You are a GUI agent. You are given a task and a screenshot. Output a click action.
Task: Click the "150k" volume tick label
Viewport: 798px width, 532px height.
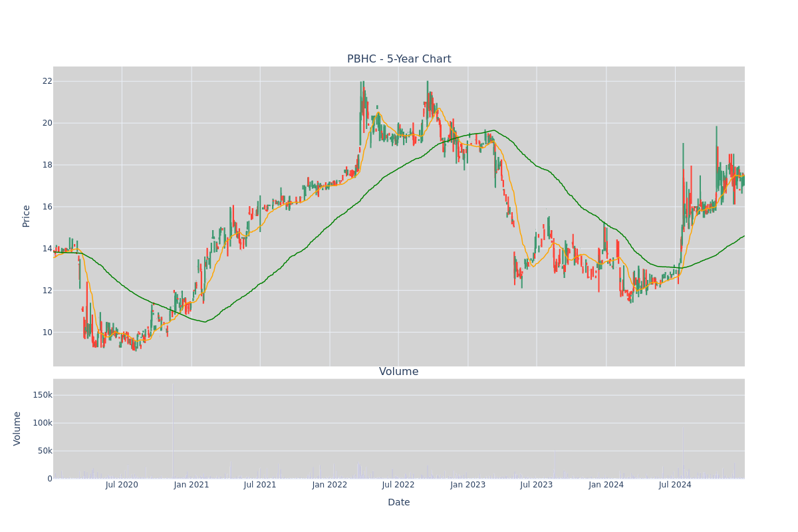click(43, 395)
